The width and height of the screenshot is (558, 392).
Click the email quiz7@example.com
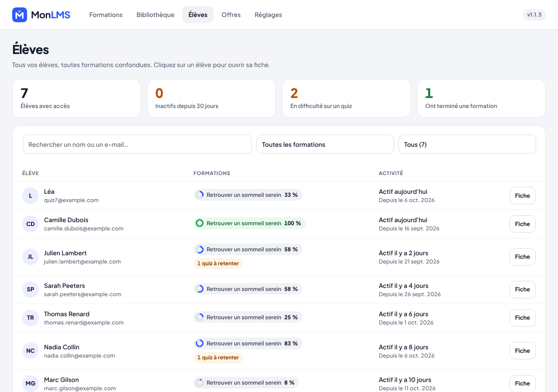coord(71,200)
